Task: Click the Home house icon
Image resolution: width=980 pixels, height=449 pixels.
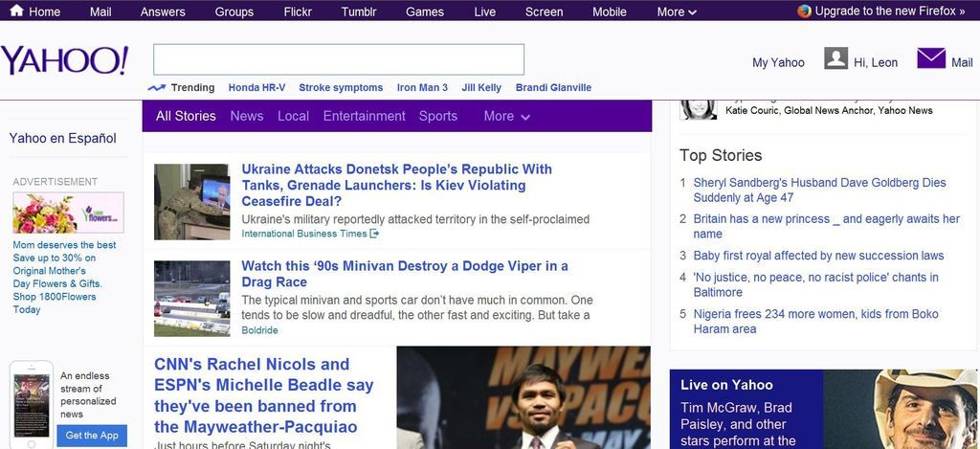Action: tap(16, 11)
